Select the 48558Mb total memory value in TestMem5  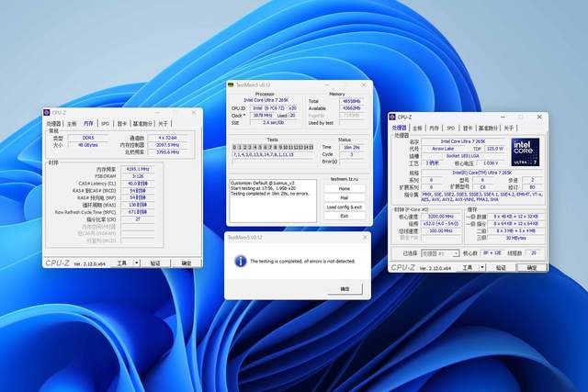click(x=352, y=101)
